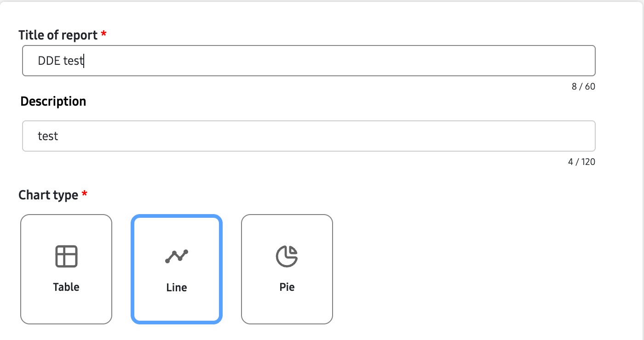This screenshot has width=644, height=340.
Task: Click the grid symbol inside the Table card
Action: 66,256
